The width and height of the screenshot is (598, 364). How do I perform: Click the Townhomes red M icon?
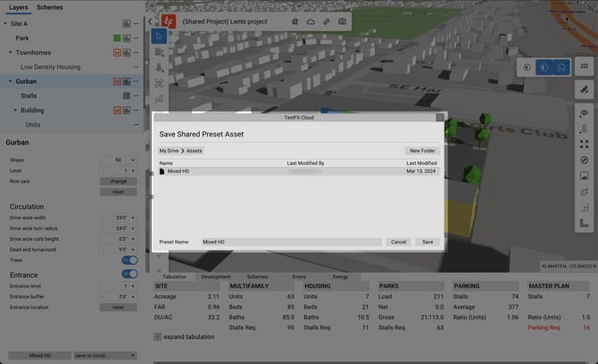(117, 53)
